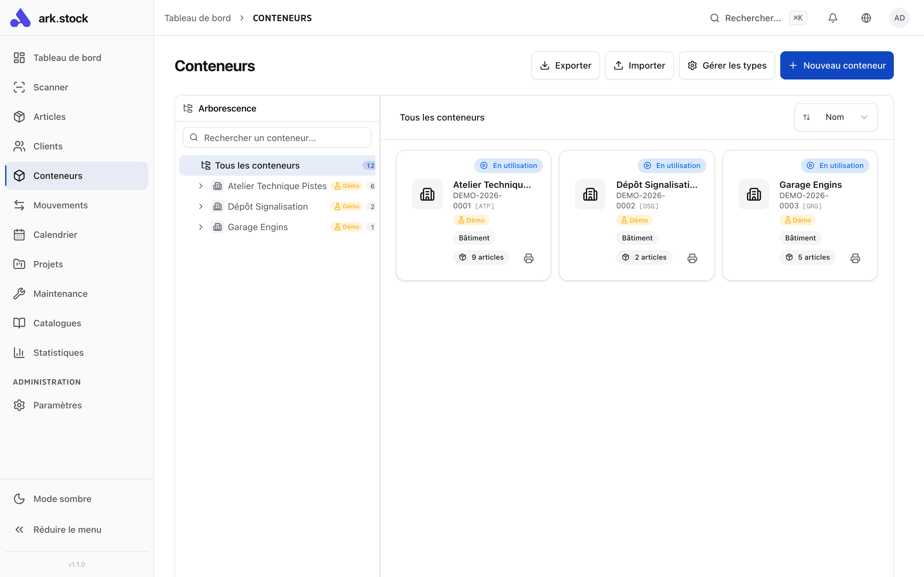Print the Atelier Technique container label
The height and width of the screenshot is (577, 924).
point(528,258)
